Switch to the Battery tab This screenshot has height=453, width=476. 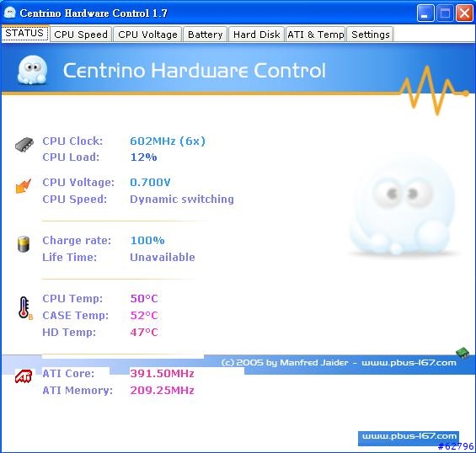tap(206, 35)
